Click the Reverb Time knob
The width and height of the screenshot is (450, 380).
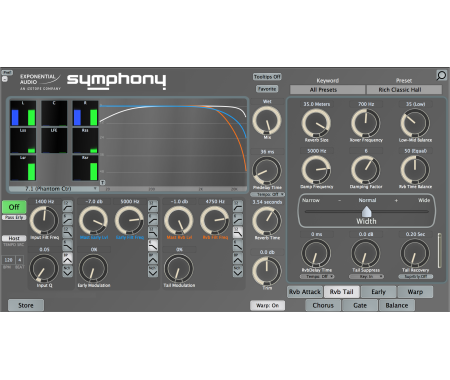click(267, 221)
